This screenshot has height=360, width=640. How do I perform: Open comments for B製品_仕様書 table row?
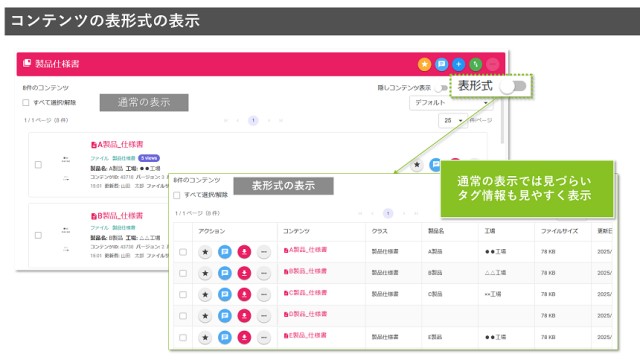224,273
